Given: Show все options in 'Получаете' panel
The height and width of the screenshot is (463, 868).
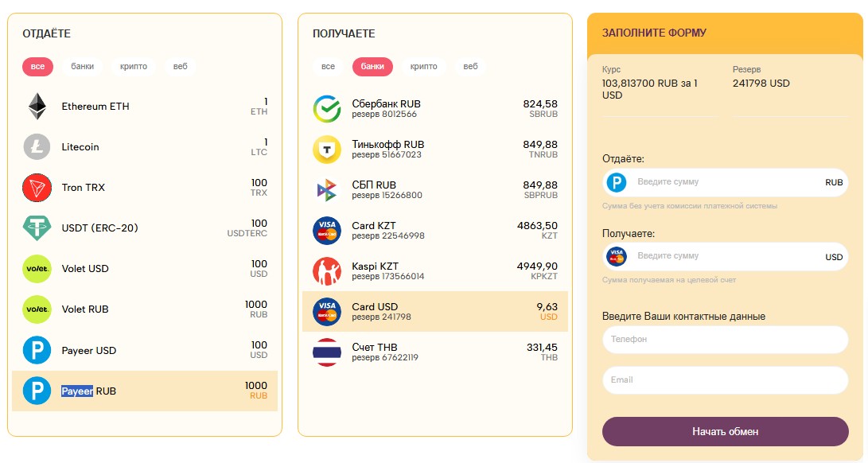Looking at the screenshot, I should point(329,67).
